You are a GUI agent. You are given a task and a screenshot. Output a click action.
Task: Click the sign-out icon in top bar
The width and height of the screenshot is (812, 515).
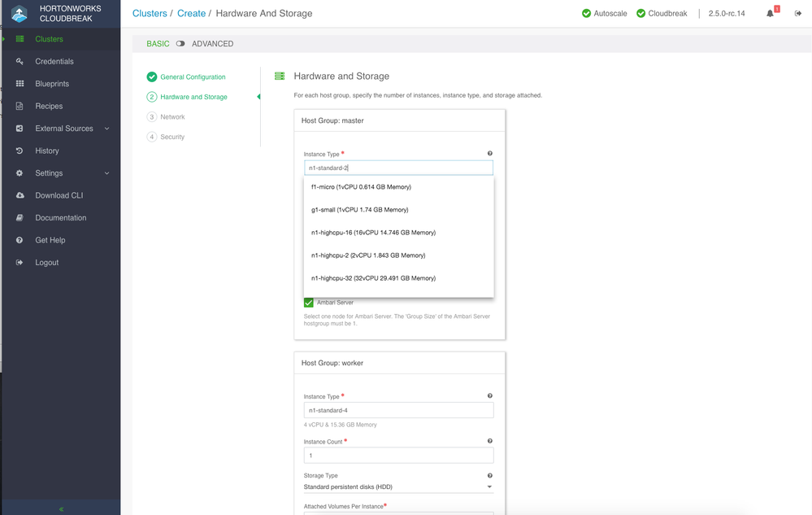coord(798,14)
